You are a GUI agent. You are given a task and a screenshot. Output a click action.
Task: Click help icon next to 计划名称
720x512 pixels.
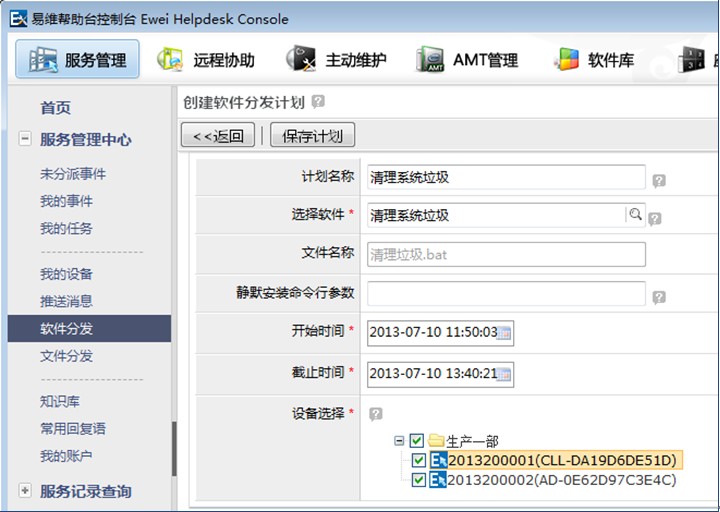click(x=659, y=181)
